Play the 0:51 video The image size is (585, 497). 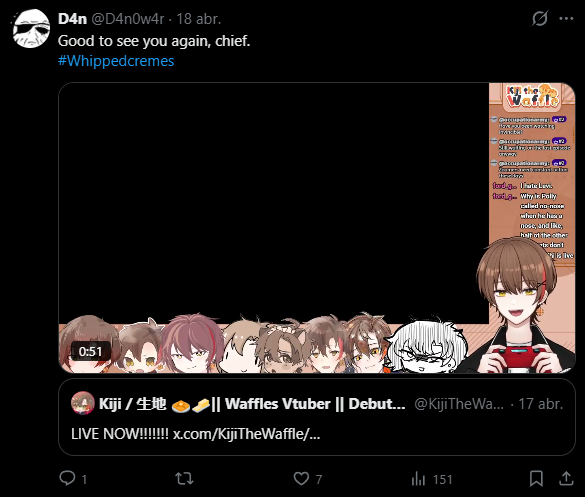317,228
